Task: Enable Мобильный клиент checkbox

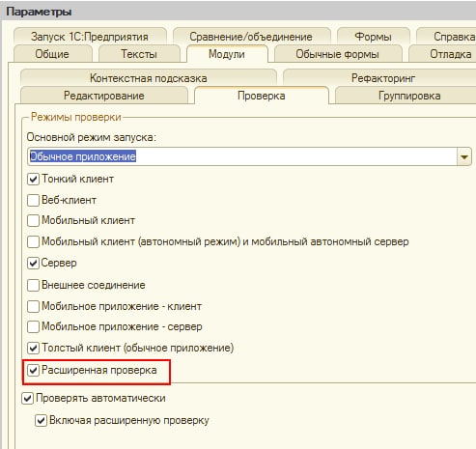Action: (33, 221)
